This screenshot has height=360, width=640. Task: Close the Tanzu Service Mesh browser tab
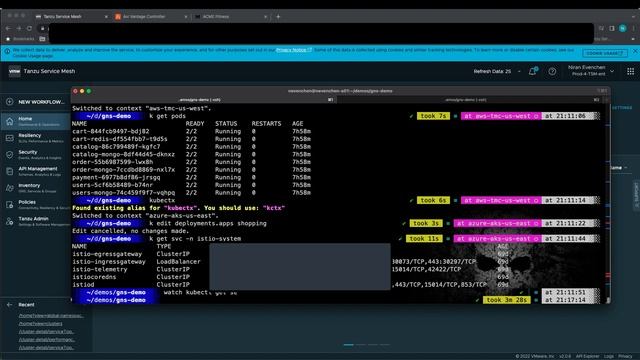click(106, 17)
